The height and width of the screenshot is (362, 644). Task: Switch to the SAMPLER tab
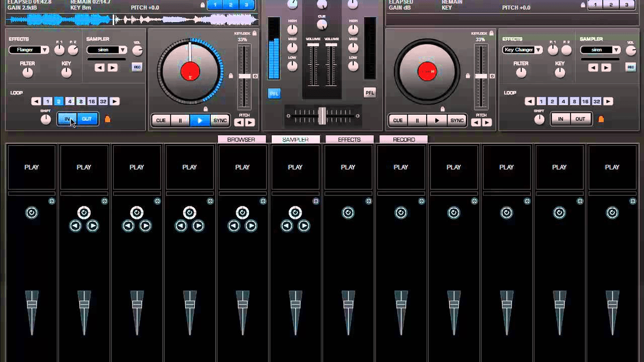[296, 139]
